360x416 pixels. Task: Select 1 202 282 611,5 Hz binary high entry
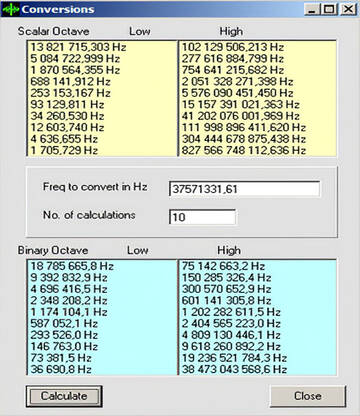[x=231, y=312]
